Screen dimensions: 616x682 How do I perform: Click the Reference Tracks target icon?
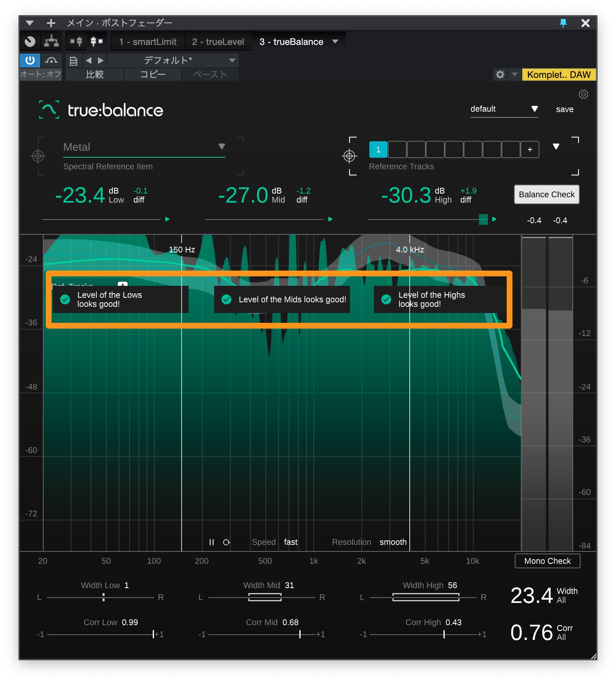click(x=349, y=156)
